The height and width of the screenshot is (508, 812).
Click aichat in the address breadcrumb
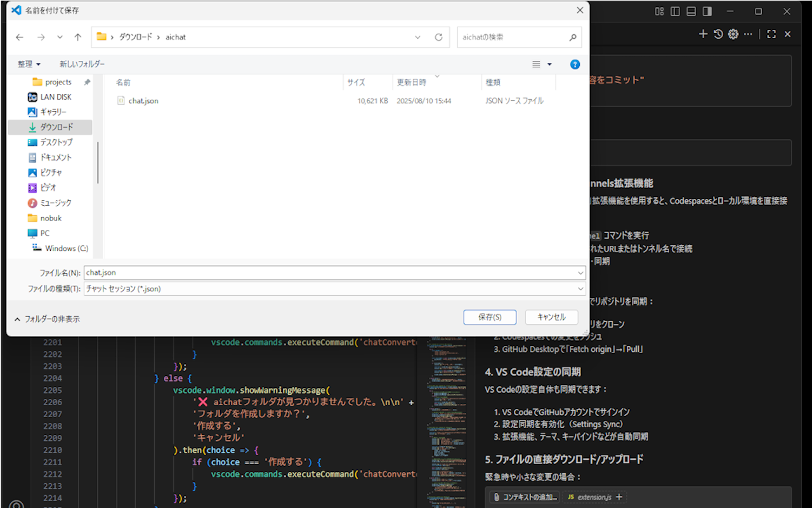point(176,37)
